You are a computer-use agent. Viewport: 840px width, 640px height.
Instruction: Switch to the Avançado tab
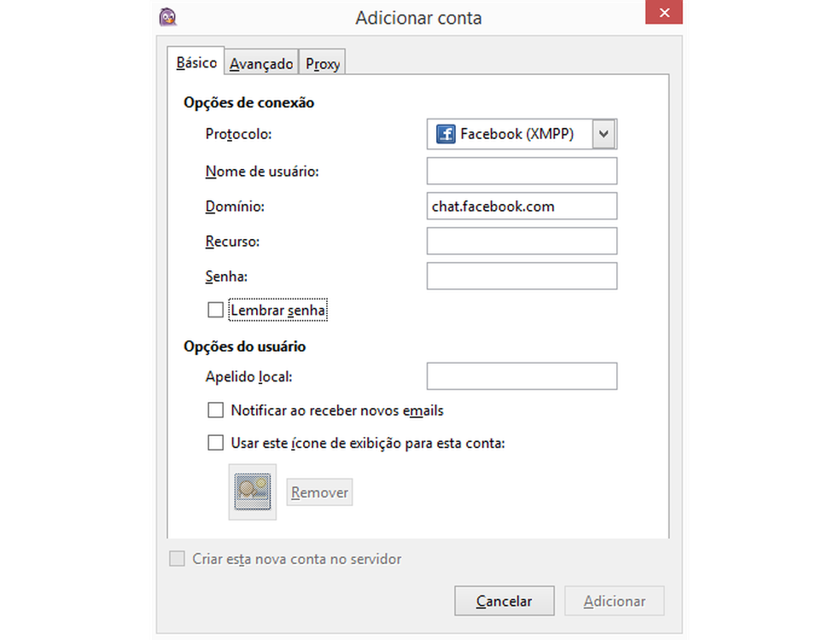[x=261, y=64]
